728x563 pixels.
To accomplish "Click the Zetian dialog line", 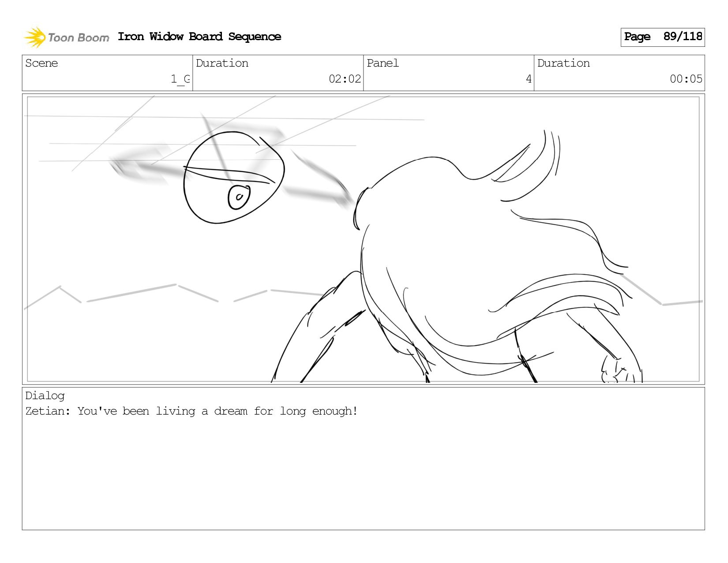I will click(191, 411).
